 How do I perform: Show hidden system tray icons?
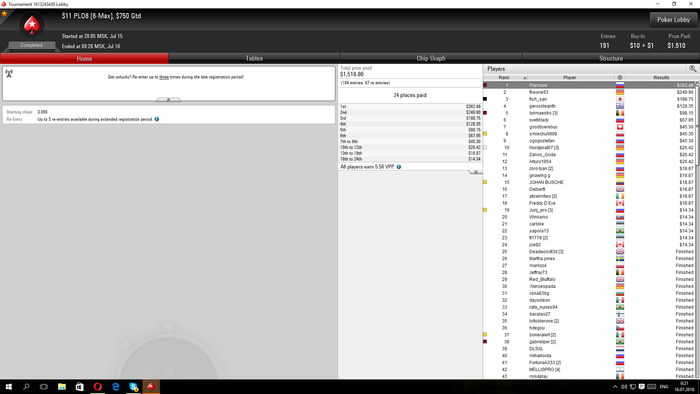coord(615,387)
